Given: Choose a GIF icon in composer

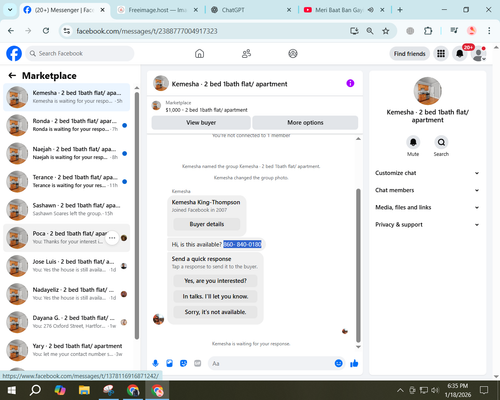Looking at the screenshot, I should coord(198,363).
